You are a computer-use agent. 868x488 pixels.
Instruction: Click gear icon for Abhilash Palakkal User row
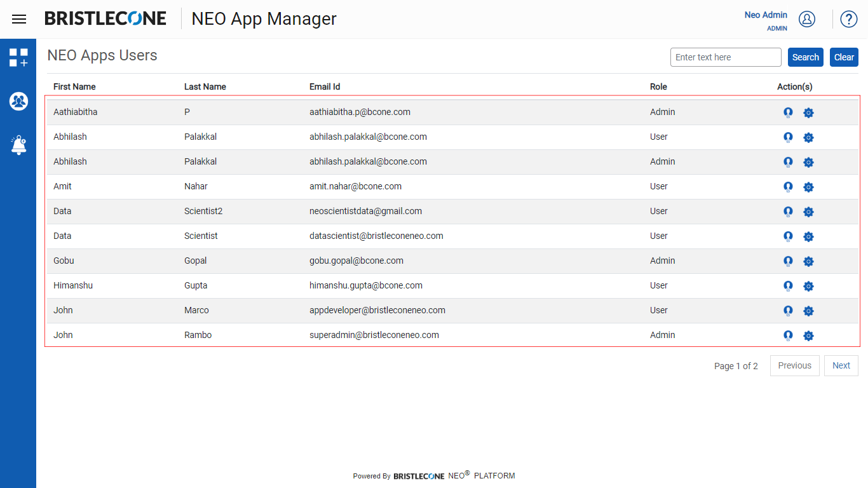(x=808, y=137)
